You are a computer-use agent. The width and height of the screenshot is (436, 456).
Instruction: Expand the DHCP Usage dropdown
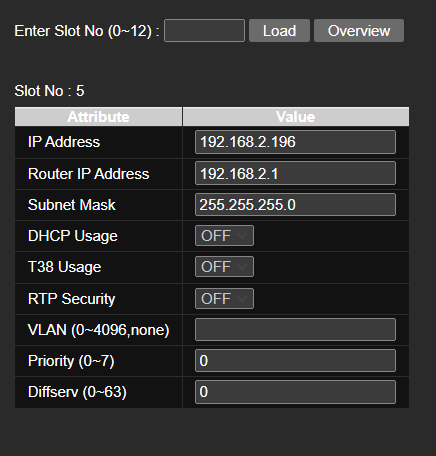[224, 236]
